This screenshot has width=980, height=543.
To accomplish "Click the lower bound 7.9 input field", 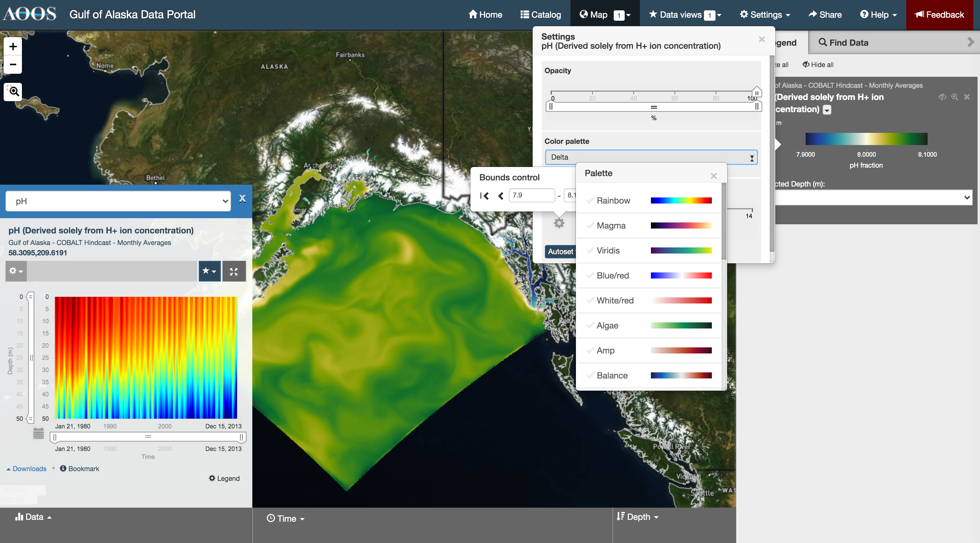I will tap(531, 195).
